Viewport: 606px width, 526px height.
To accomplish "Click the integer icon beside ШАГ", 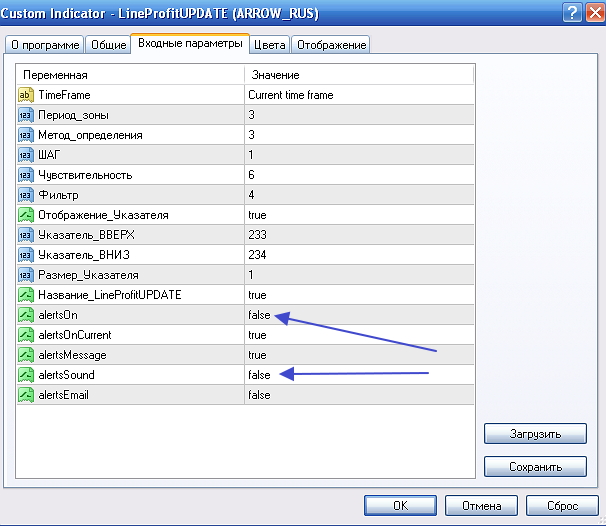I will (26, 155).
